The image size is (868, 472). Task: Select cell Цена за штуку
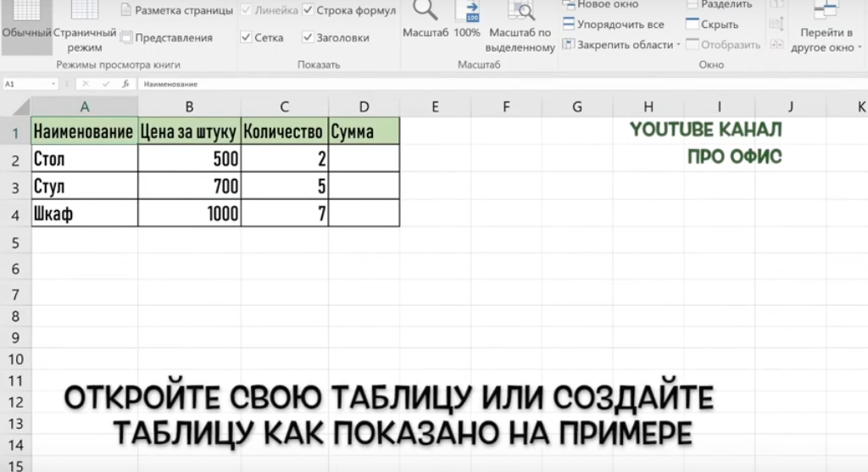tap(189, 131)
